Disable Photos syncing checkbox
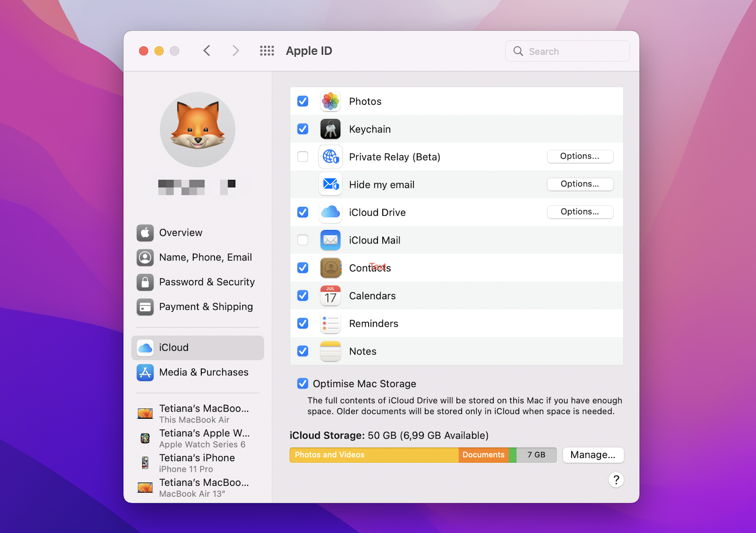 pos(302,101)
